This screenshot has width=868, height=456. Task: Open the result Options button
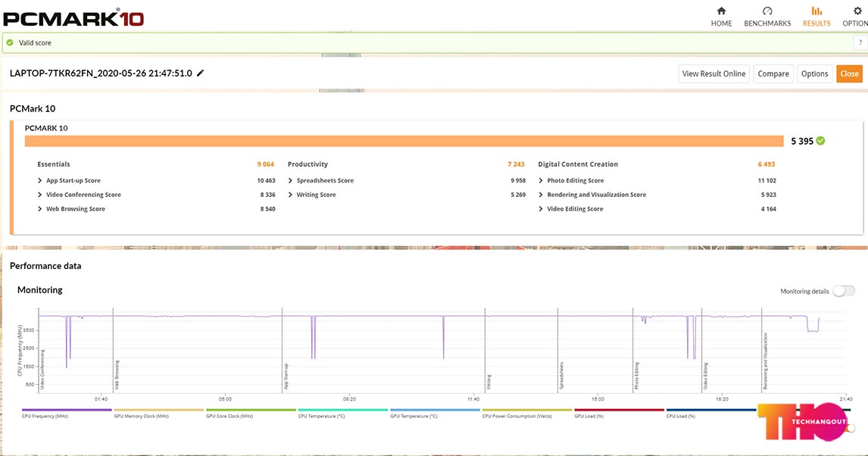coord(814,73)
